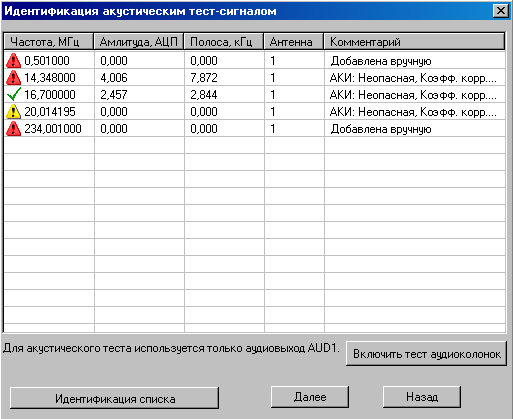Image resolution: width=513 pixels, height=419 pixels.
Task: Select the frequency value 16,700000
Action: pos(50,95)
